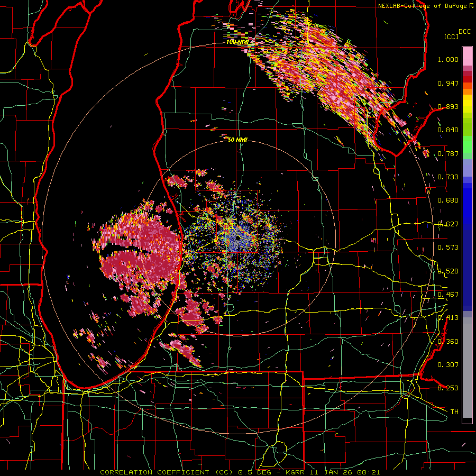The height and width of the screenshot is (476, 476).
Task: Select the 0.627 color scale value
Action: (448, 224)
